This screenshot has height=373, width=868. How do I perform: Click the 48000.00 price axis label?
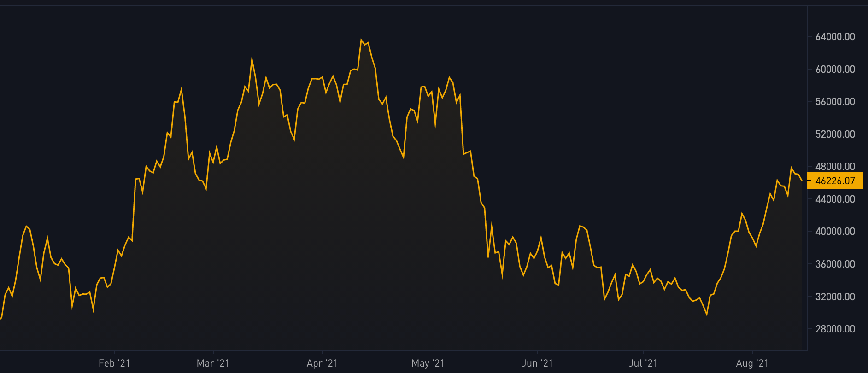[835, 167]
